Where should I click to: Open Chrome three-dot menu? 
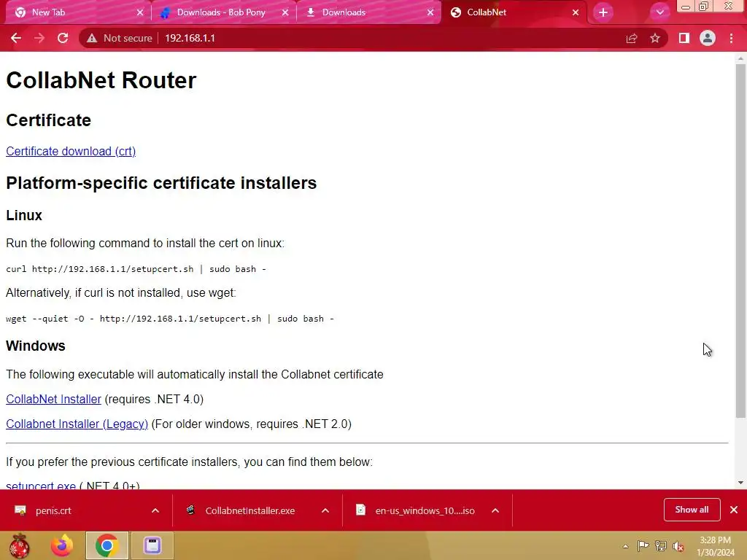(731, 38)
